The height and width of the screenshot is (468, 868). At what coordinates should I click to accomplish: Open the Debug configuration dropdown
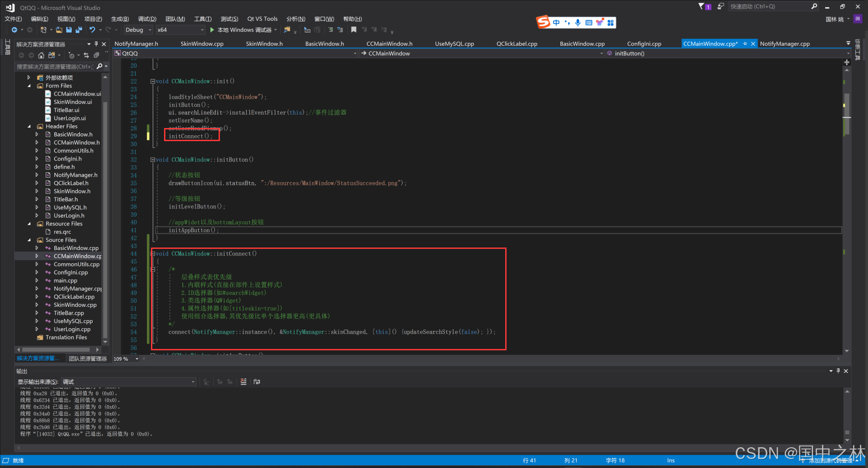pos(138,30)
